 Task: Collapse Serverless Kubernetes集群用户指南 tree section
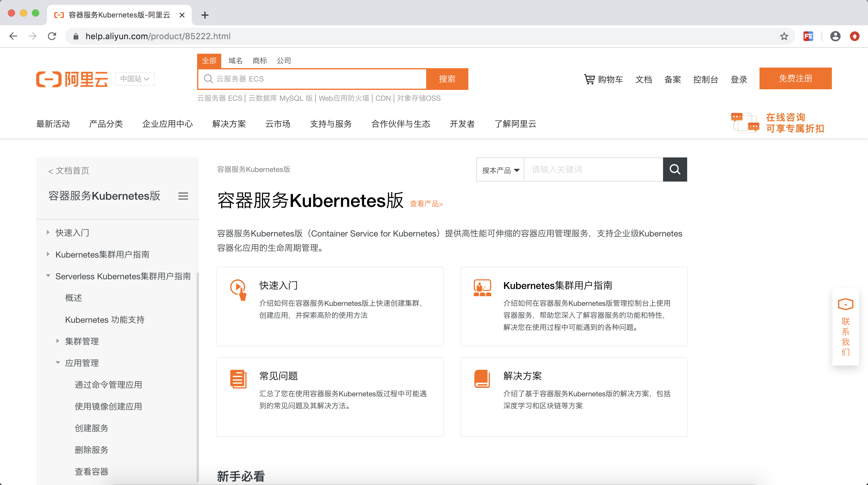48,276
